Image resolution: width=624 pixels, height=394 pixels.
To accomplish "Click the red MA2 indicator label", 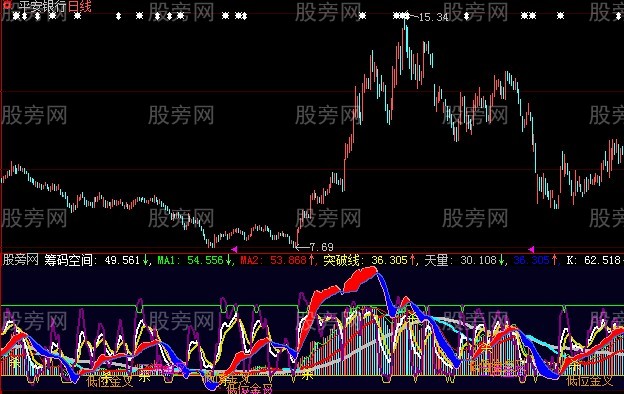I will coord(249,260).
